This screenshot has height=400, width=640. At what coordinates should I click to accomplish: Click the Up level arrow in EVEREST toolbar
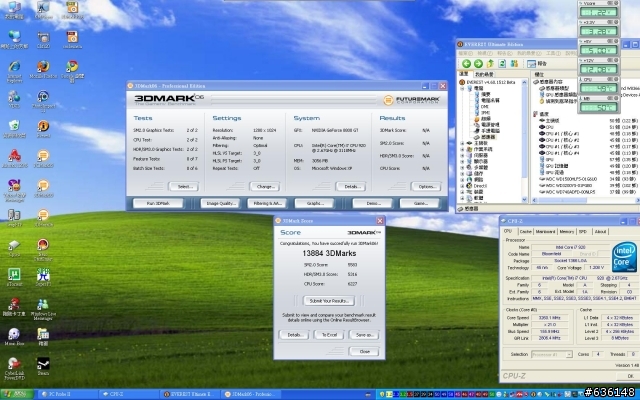(x=490, y=63)
